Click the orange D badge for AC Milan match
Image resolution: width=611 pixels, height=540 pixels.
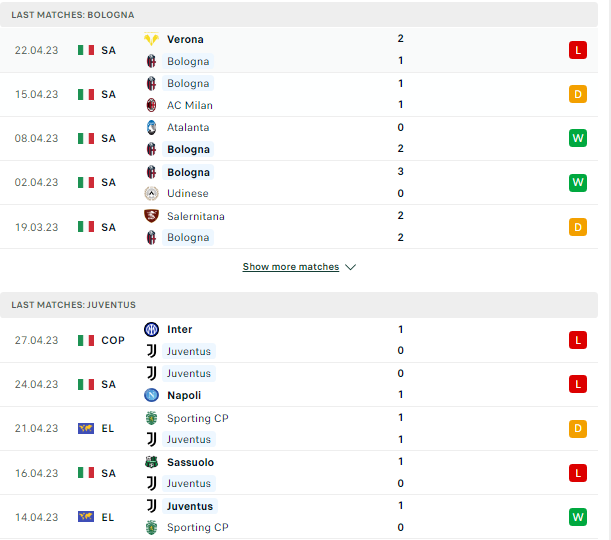(x=577, y=94)
